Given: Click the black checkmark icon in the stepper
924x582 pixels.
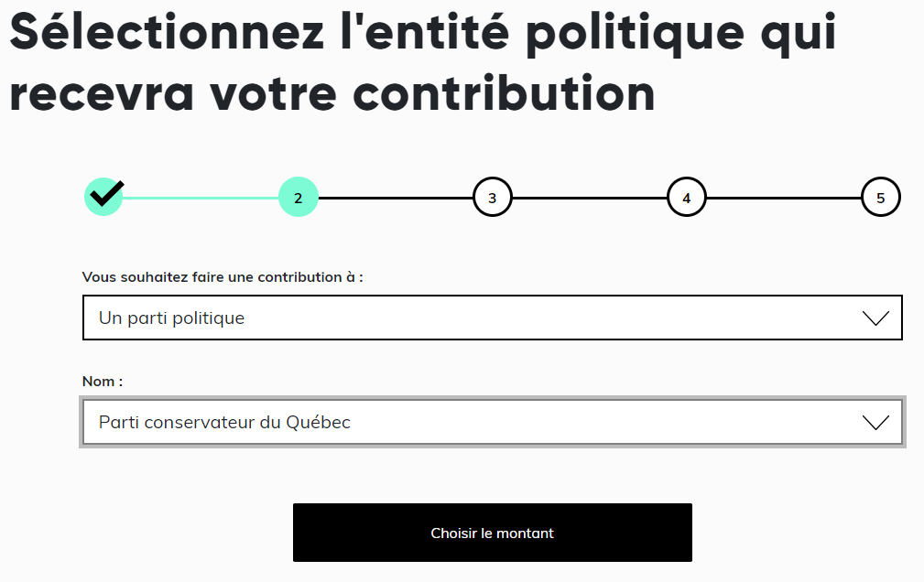Looking at the screenshot, I should point(106,193).
